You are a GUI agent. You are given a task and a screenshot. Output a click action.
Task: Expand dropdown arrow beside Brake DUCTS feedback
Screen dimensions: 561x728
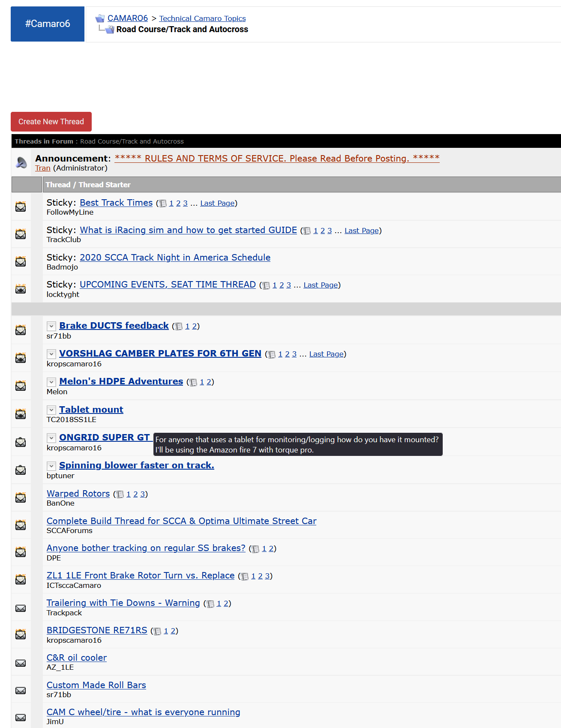click(x=51, y=326)
